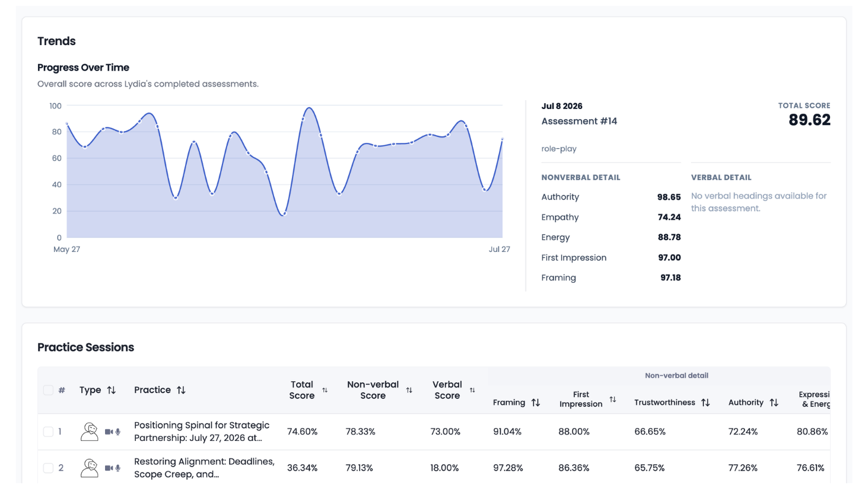Image resolution: width=868 pixels, height=489 pixels.
Task: Sort by Trustworthiness column arrows icon
Action: [705, 402]
